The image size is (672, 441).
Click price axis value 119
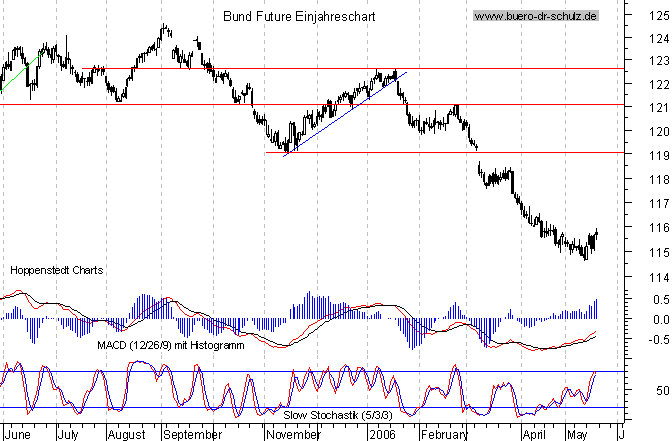point(659,155)
